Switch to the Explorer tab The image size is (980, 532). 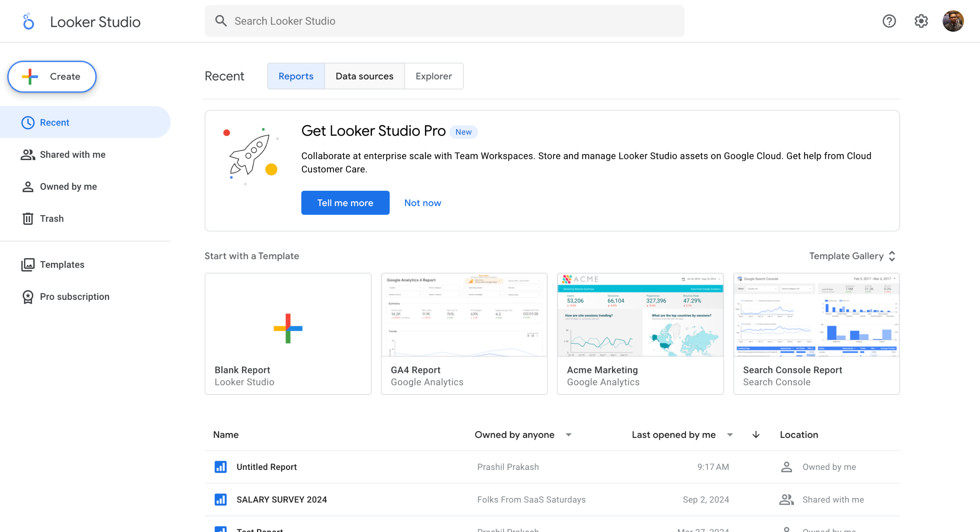433,76
